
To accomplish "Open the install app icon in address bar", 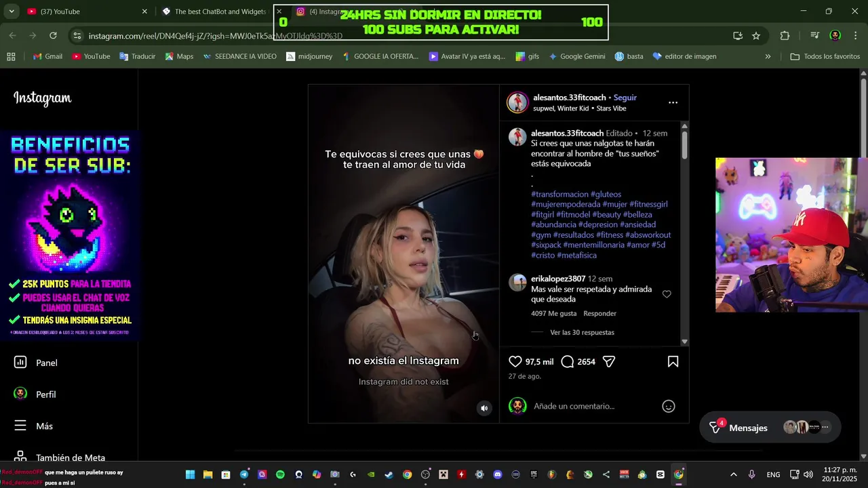I will (738, 36).
